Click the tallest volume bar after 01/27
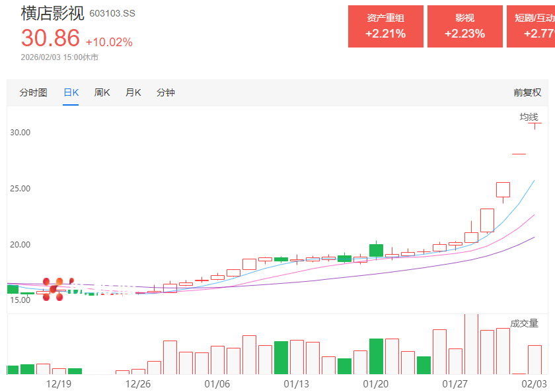This screenshot has width=555, height=392. [x=471, y=344]
